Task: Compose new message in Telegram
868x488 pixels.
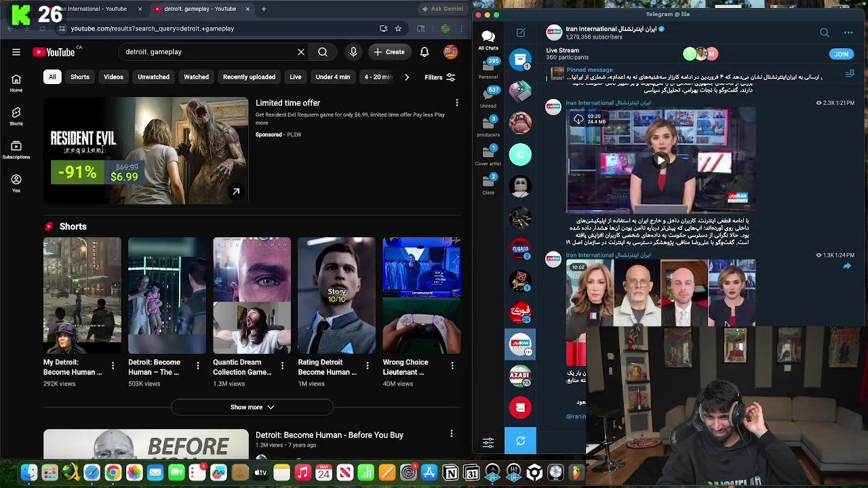Action: [521, 33]
